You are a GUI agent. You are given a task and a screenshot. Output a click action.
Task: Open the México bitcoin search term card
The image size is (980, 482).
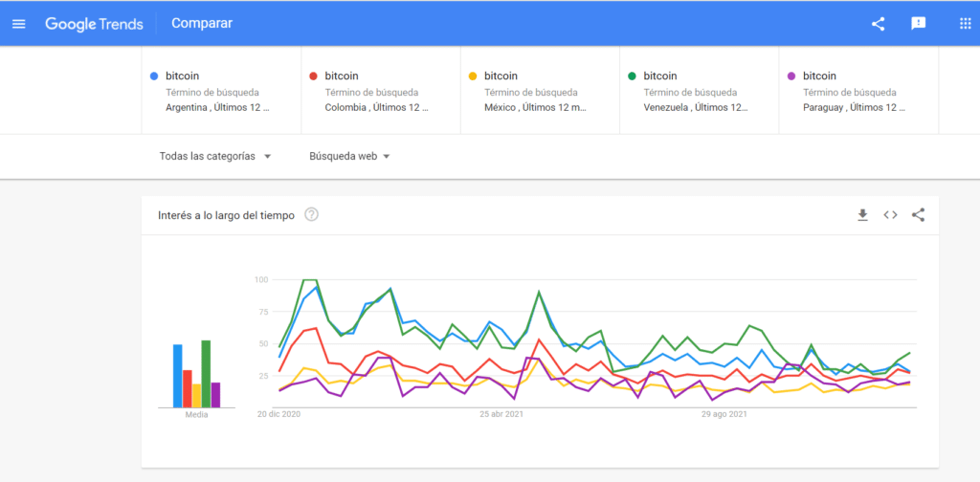click(540, 91)
